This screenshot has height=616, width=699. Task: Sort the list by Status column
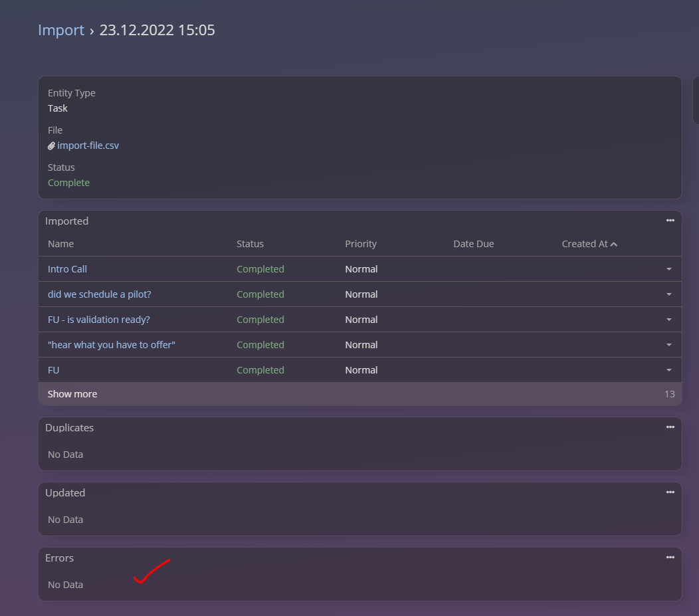tap(250, 244)
